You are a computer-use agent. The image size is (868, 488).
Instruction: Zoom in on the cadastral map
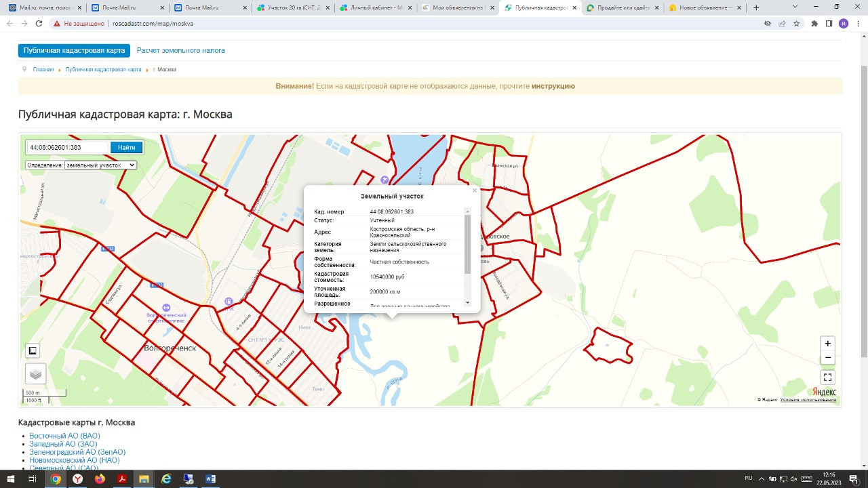pos(827,344)
